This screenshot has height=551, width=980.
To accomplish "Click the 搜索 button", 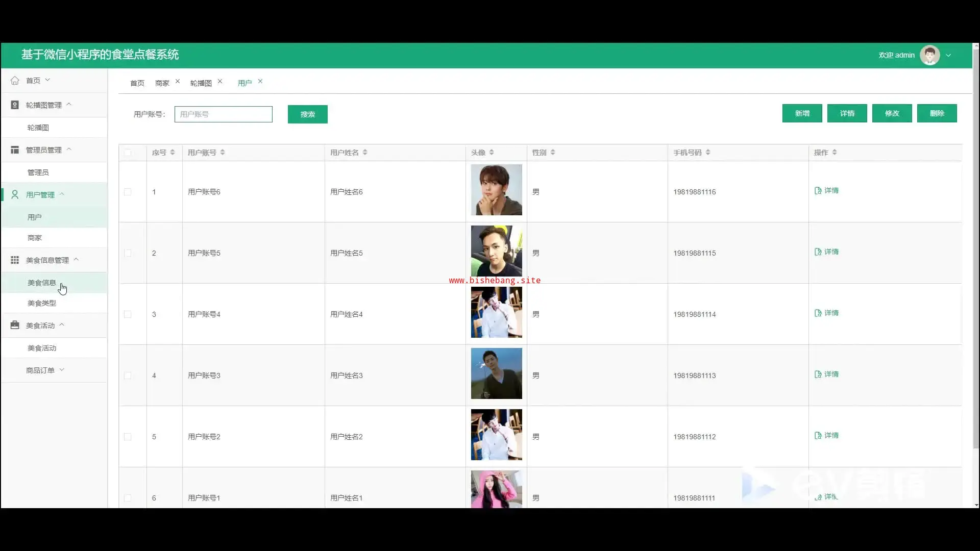I will pos(307,114).
